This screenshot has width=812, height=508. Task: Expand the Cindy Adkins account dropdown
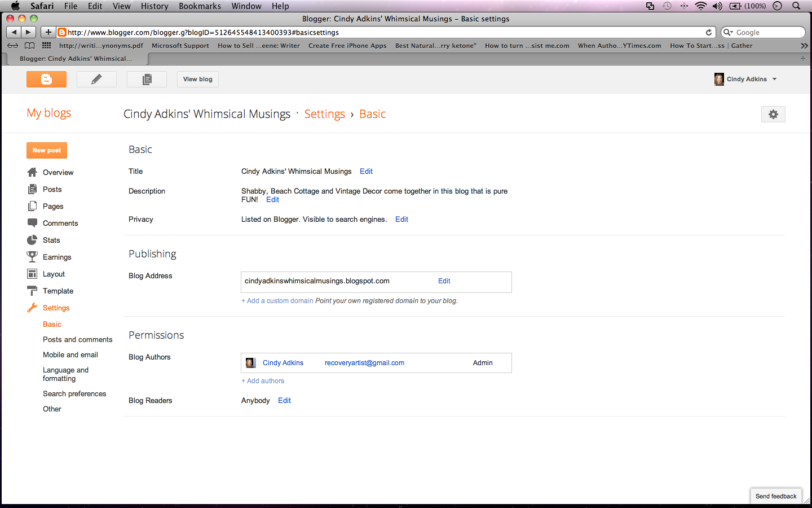[774, 79]
